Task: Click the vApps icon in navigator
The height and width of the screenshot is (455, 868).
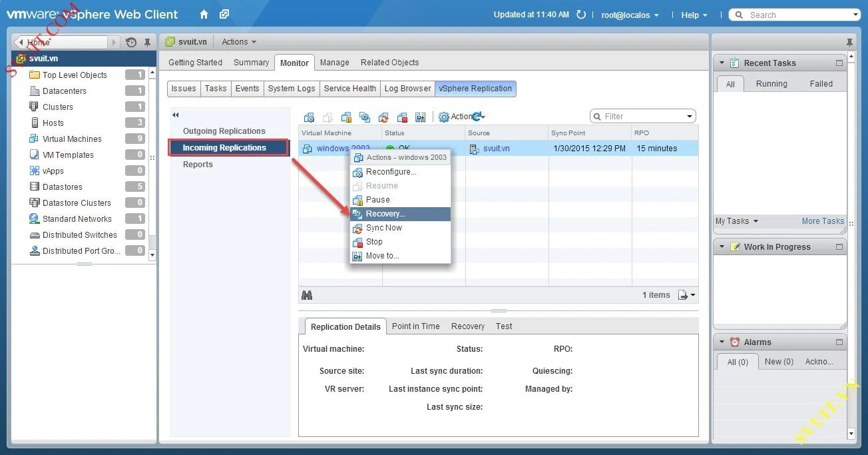Action: pyautogui.click(x=35, y=171)
